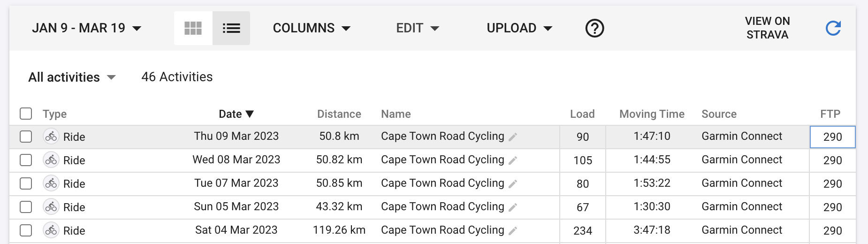Switch to grid view icon
Viewport: 868px width, 244px height.
tap(193, 28)
